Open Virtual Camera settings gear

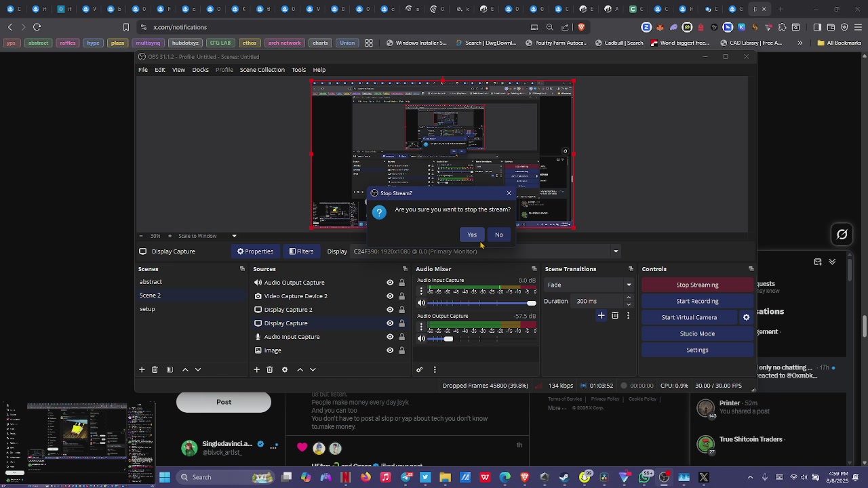click(x=746, y=317)
